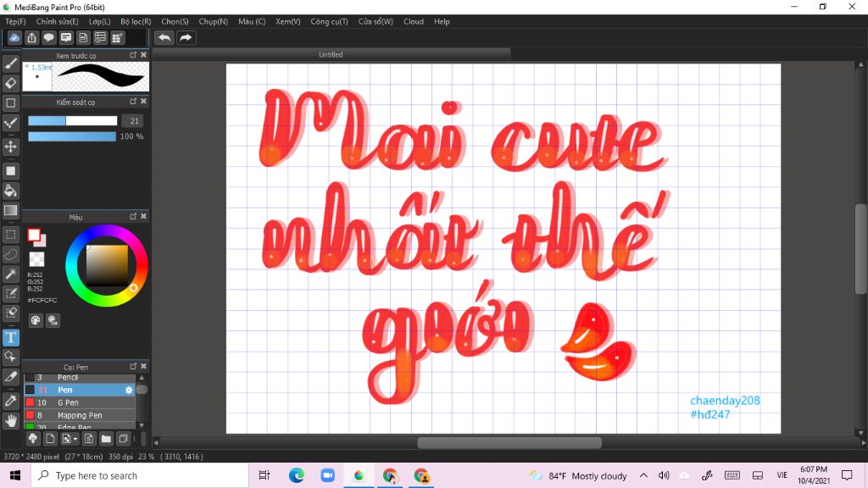Open the Bộ lọc(R) menu

pyautogui.click(x=136, y=21)
